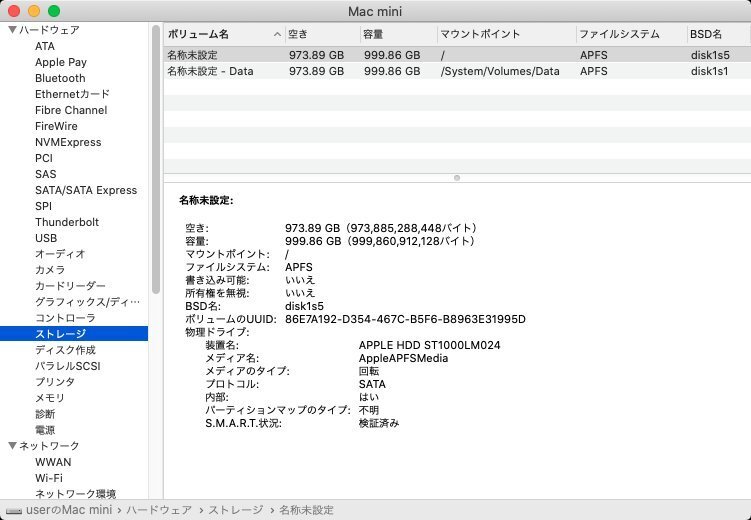Select the 名称未設定 - Data volume row
Viewport: 751px width, 520px height.
(457, 71)
